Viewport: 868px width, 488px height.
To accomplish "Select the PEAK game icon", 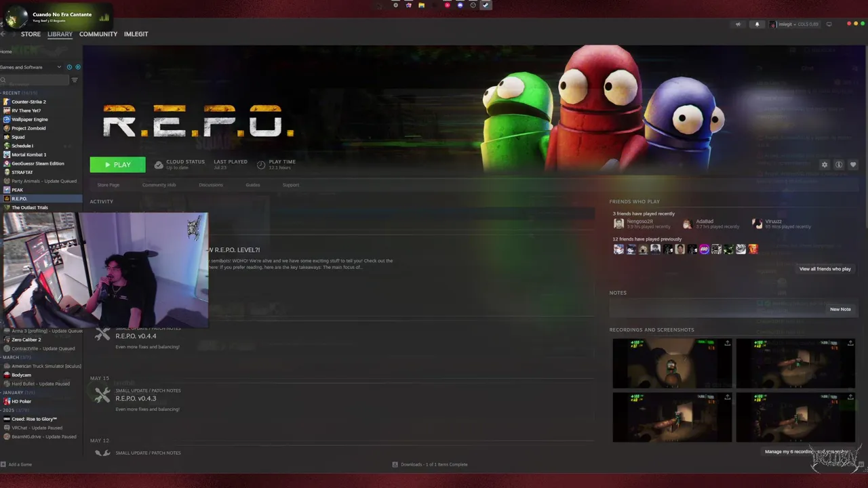I will [7, 190].
